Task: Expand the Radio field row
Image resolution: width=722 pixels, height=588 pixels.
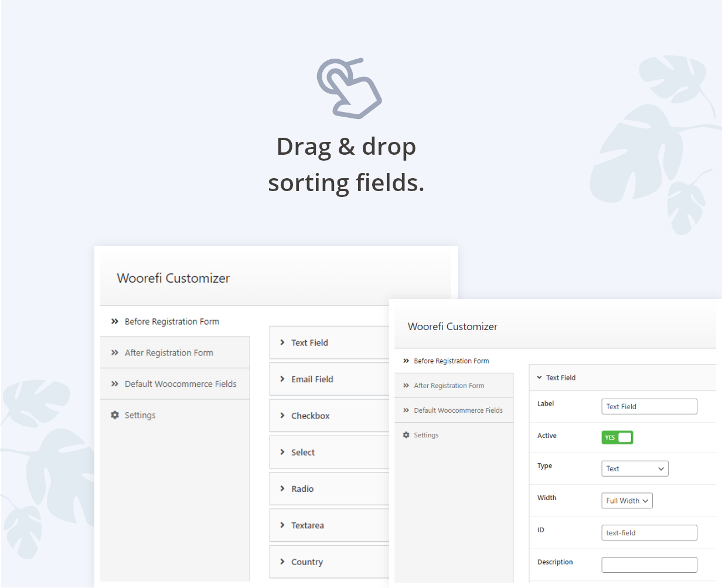Action: 329,488
